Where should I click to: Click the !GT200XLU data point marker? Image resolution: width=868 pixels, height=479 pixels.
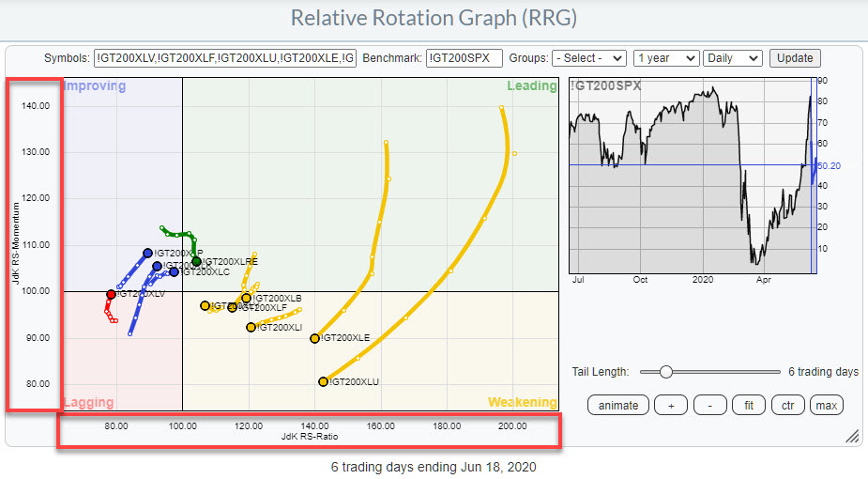coord(324,381)
